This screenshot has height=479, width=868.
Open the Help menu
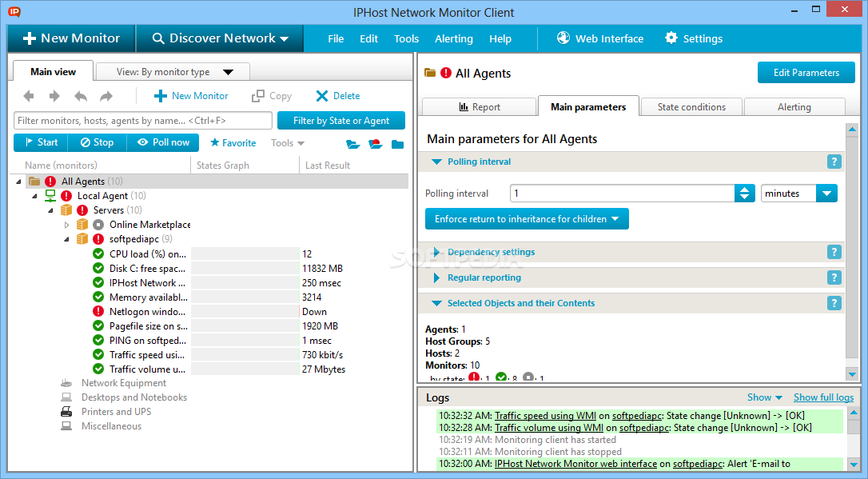pos(500,38)
